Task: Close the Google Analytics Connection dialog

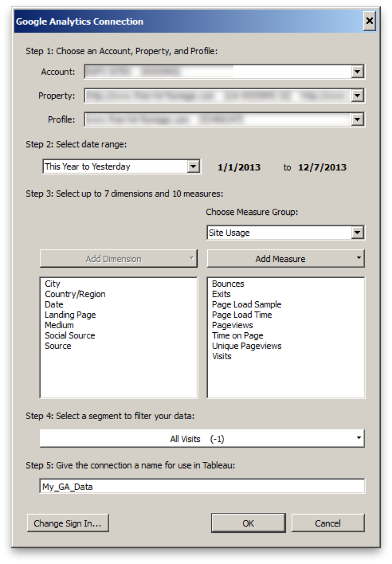Action: pos(370,21)
